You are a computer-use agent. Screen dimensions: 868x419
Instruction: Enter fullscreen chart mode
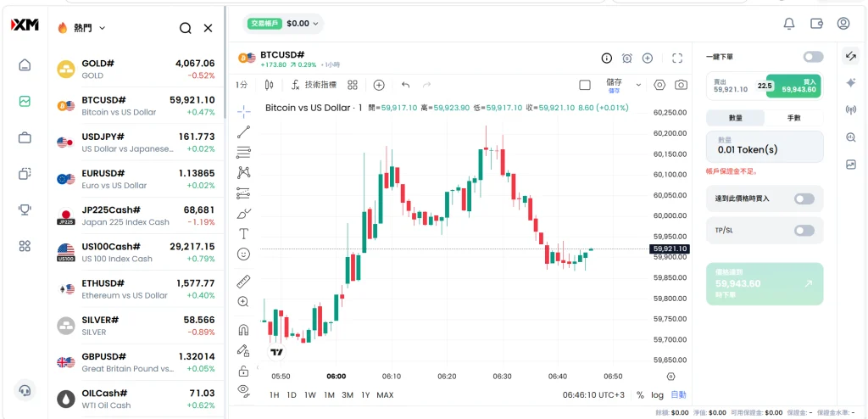(x=677, y=59)
